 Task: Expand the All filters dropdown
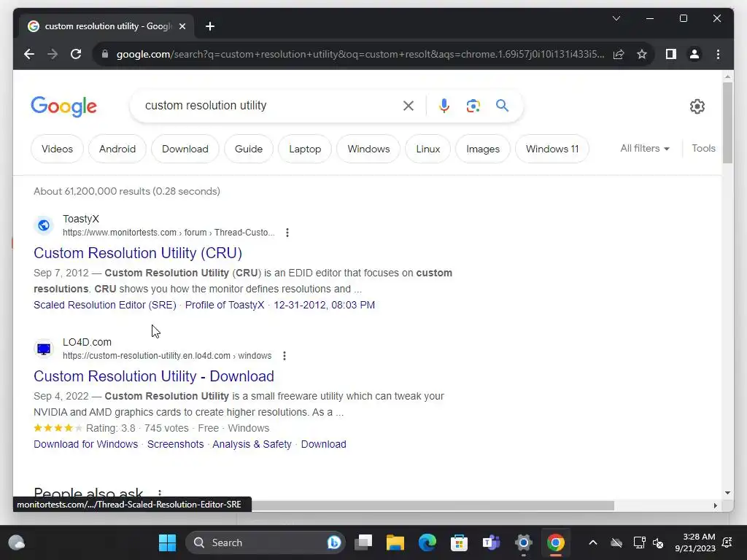(645, 149)
